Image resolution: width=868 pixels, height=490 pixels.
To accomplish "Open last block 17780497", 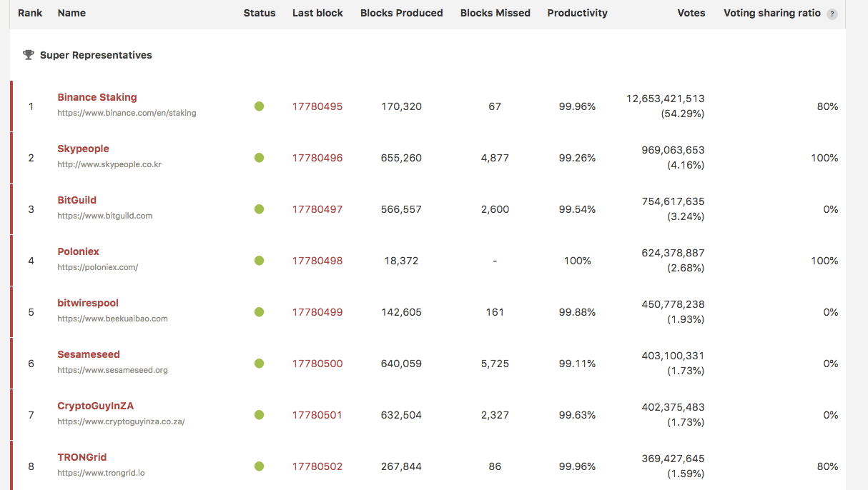I will pyautogui.click(x=317, y=209).
